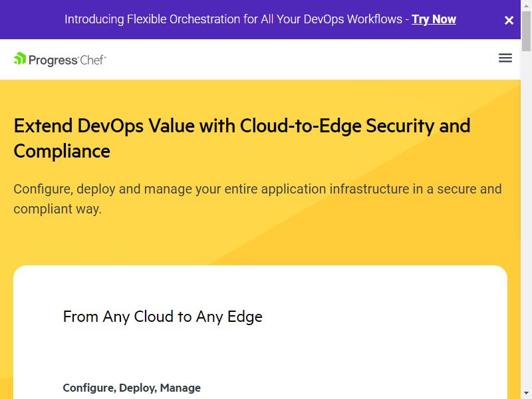Click the word Compliance in the headline
532x399 pixels.
click(x=62, y=151)
